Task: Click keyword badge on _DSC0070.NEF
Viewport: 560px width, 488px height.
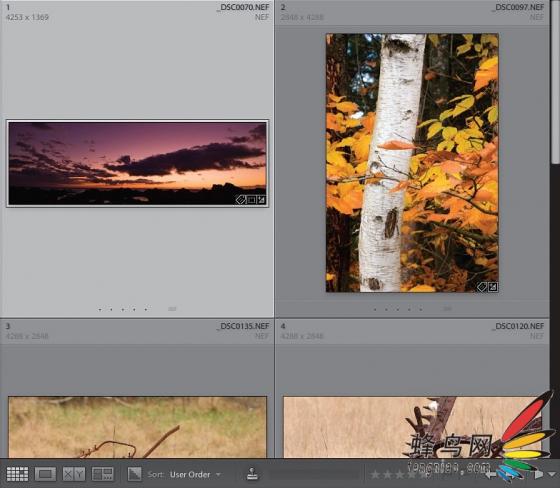Action: click(x=241, y=200)
